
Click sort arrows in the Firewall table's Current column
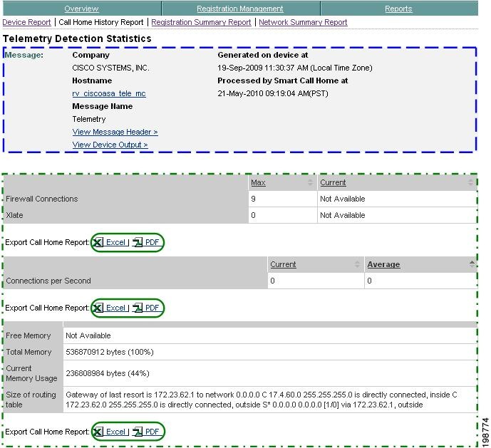[470, 183]
